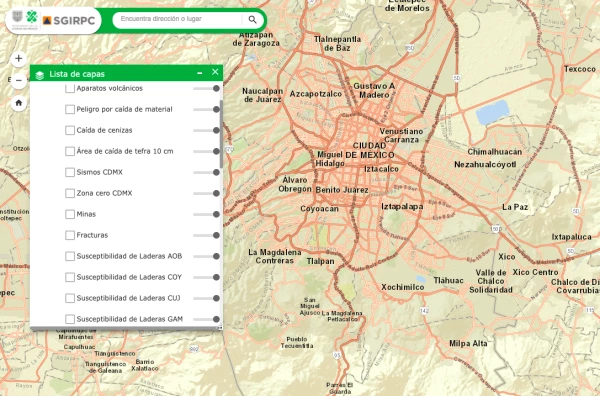600x396 pixels.
Task: Click the Tláhuac label on the map
Action: (448, 280)
